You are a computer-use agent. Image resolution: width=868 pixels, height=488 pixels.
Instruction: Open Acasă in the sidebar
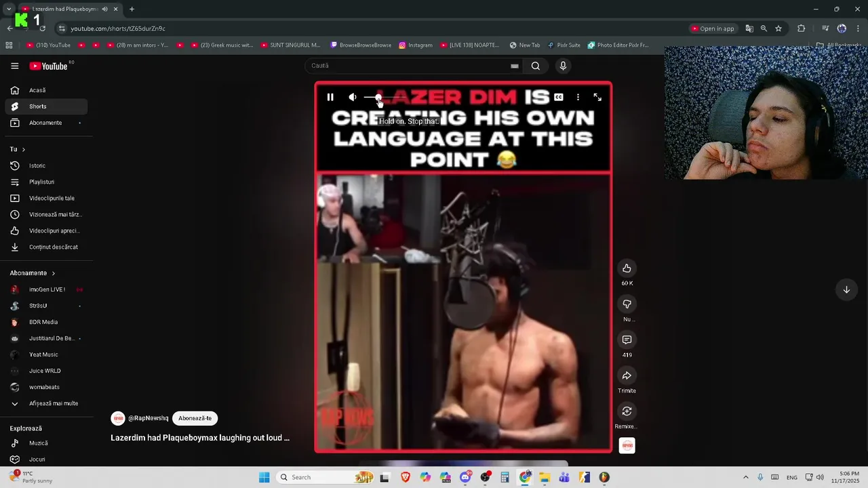tap(46, 90)
